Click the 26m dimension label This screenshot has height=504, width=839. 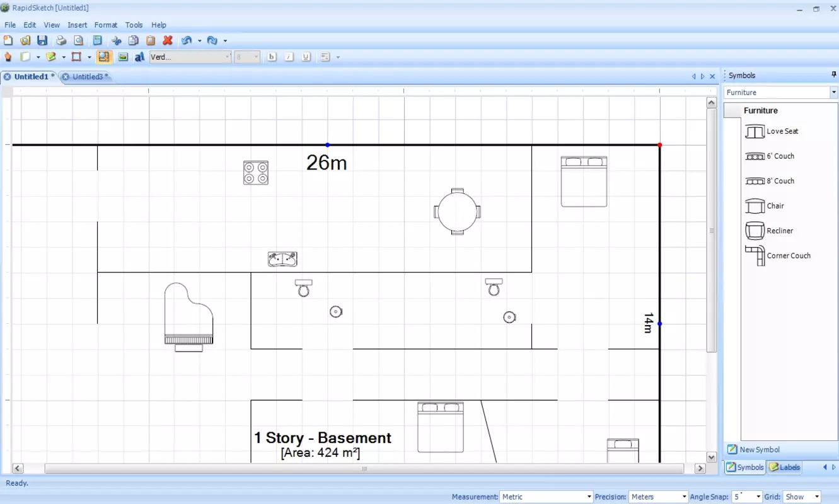pos(327,163)
